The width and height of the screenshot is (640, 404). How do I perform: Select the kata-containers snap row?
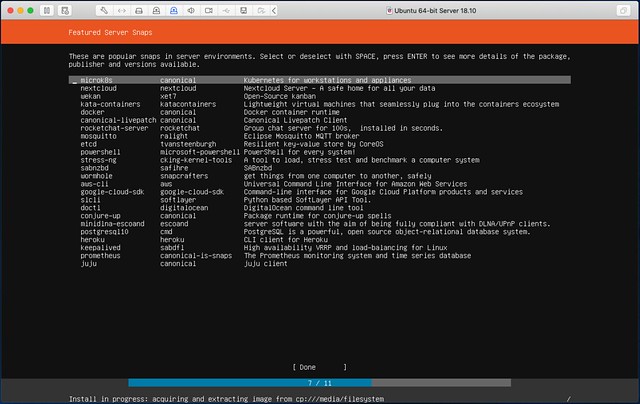click(x=320, y=104)
